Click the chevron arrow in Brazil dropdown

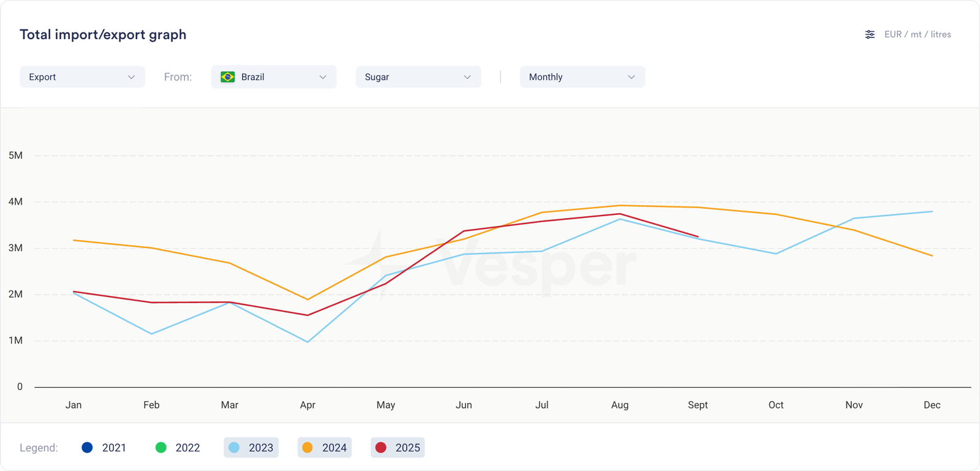[323, 77]
